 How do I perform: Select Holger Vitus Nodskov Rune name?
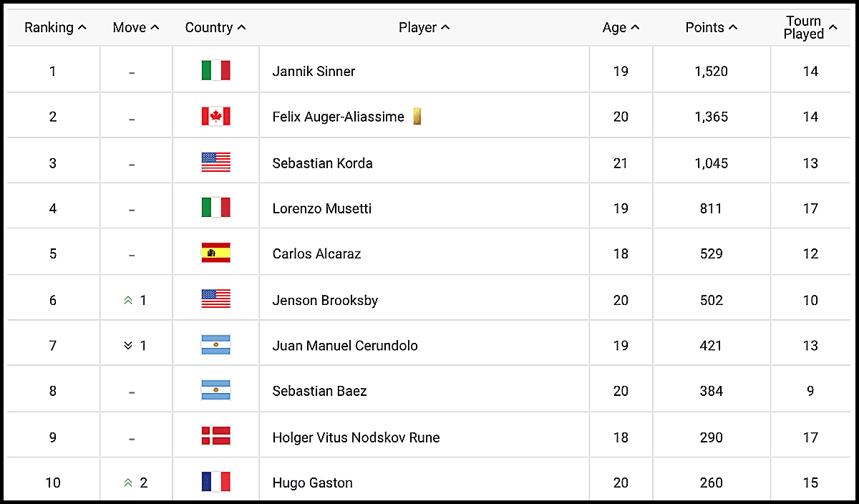click(x=356, y=437)
